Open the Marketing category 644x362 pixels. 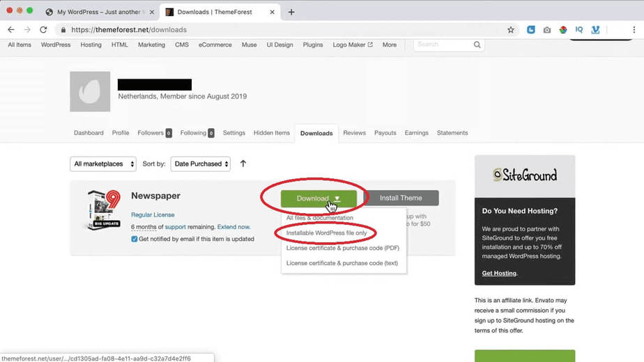click(x=151, y=45)
